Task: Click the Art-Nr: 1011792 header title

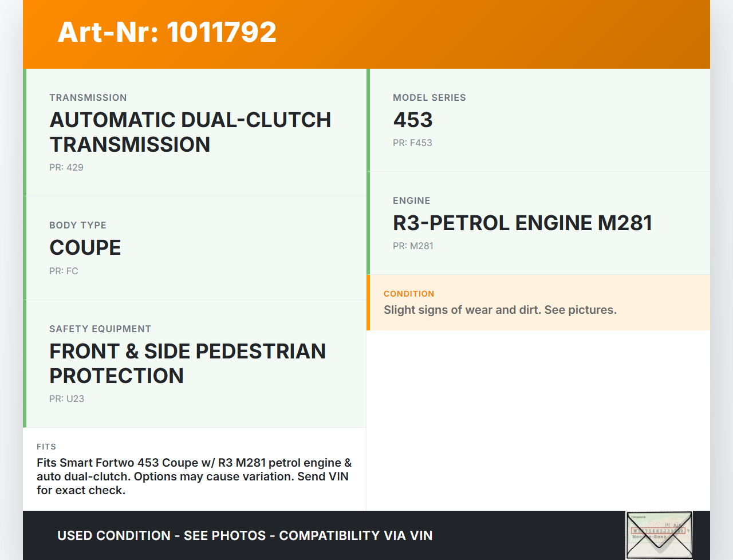Action: [167, 32]
